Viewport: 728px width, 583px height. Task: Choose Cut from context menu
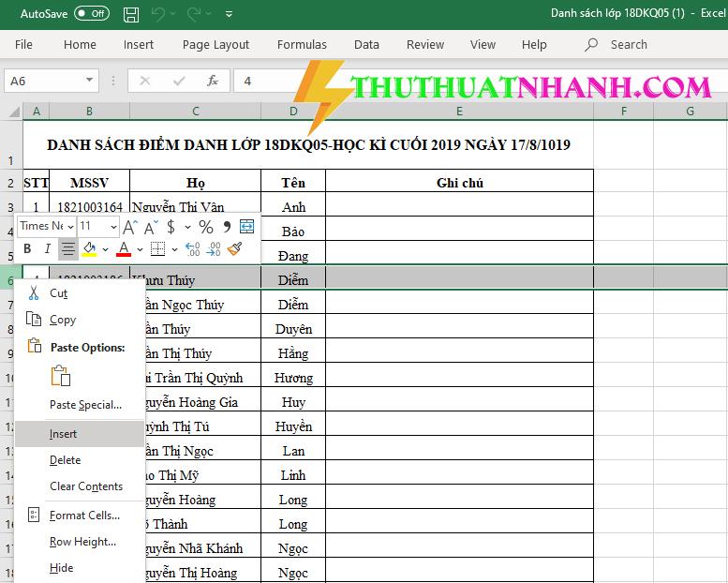tap(58, 293)
